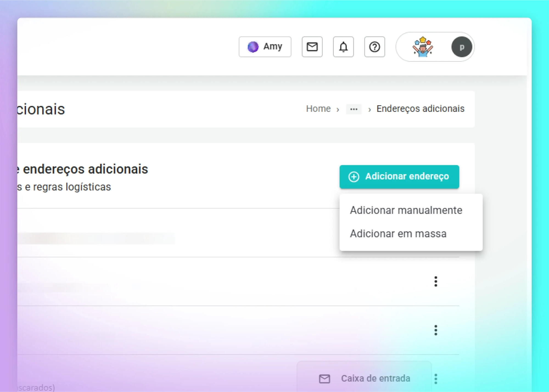Image resolution: width=549 pixels, height=392 pixels.
Task: Click the purple Amy orb icon
Action: [x=253, y=47]
